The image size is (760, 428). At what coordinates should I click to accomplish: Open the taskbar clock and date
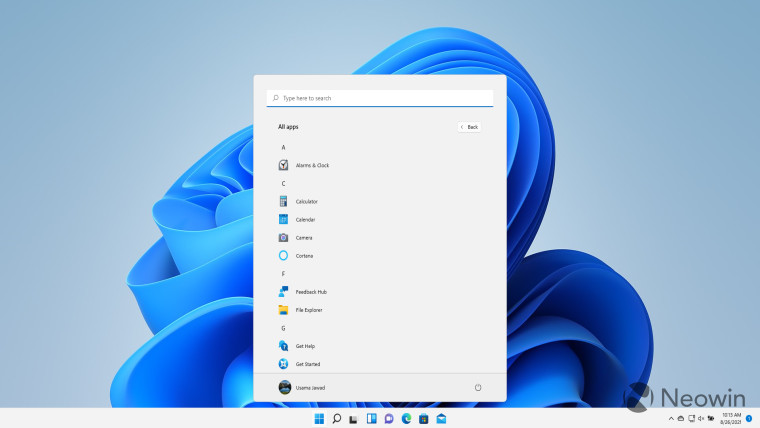[x=731, y=419]
